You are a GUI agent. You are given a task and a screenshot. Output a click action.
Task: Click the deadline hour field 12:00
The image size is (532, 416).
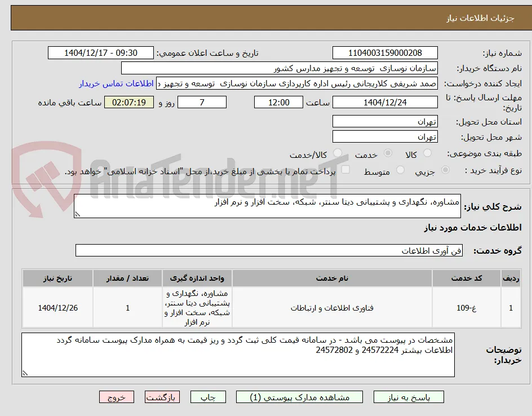[x=278, y=102]
